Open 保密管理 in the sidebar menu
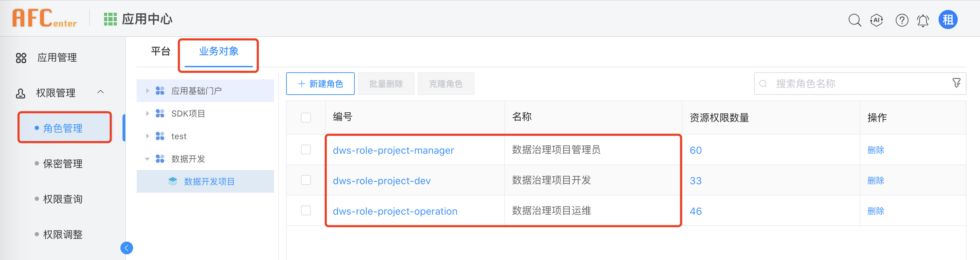This screenshot has width=980, height=260. point(63,164)
